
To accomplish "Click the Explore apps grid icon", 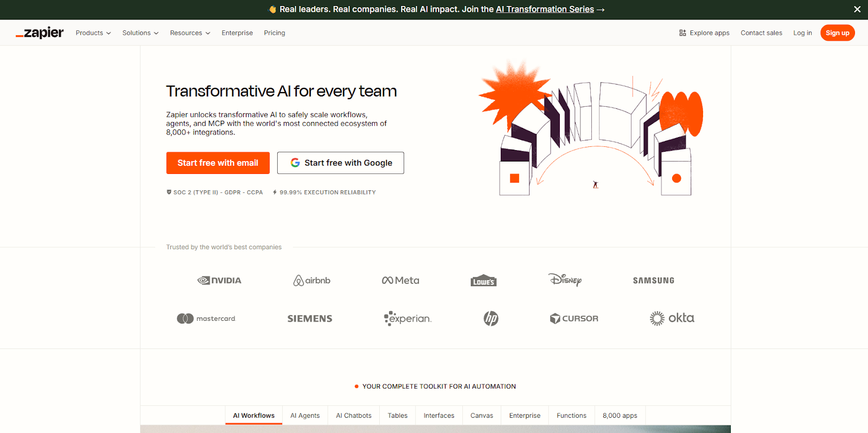I will (x=682, y=33).
